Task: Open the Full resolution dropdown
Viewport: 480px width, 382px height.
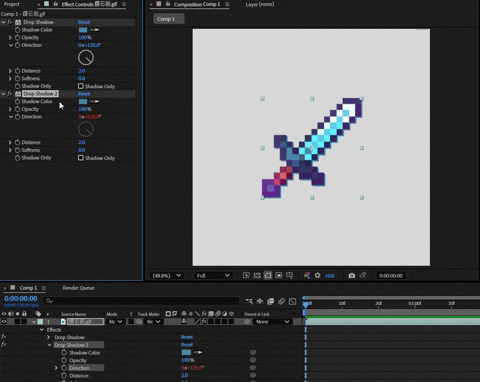Action: [213, 276]
